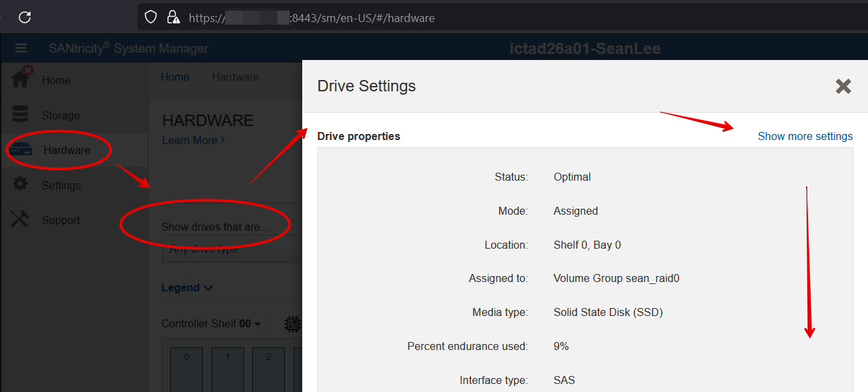Click the 'Learn More' link
The height and width of the screenshot is (392, 868).
193,140
